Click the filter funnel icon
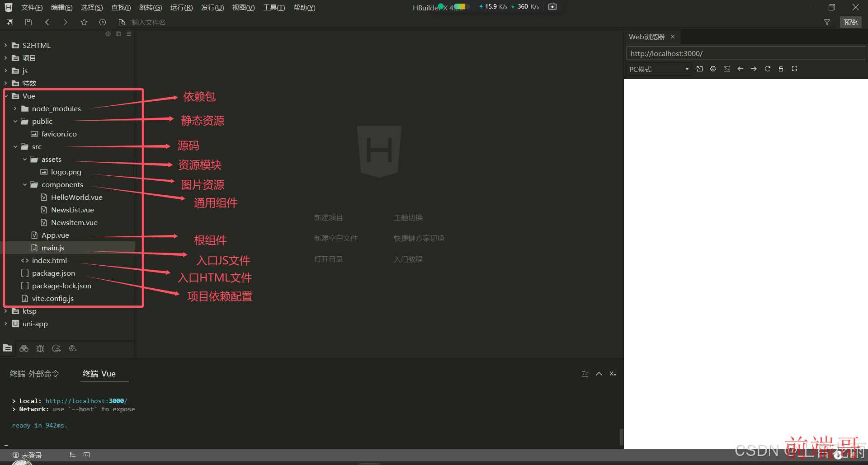 point(827,22)
